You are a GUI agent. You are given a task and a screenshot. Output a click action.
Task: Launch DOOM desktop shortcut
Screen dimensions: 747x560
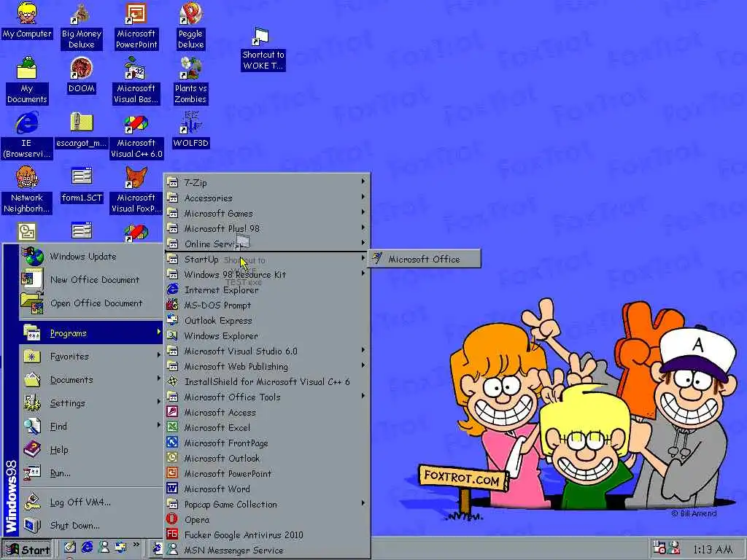pyautogui.click(x=82, y=75)
